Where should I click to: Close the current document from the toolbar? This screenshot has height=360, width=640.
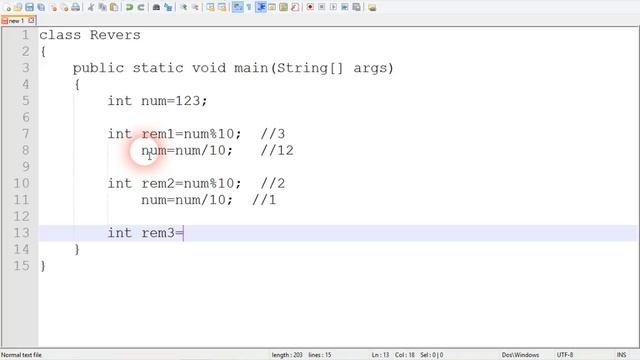click(x=53, y=7)
